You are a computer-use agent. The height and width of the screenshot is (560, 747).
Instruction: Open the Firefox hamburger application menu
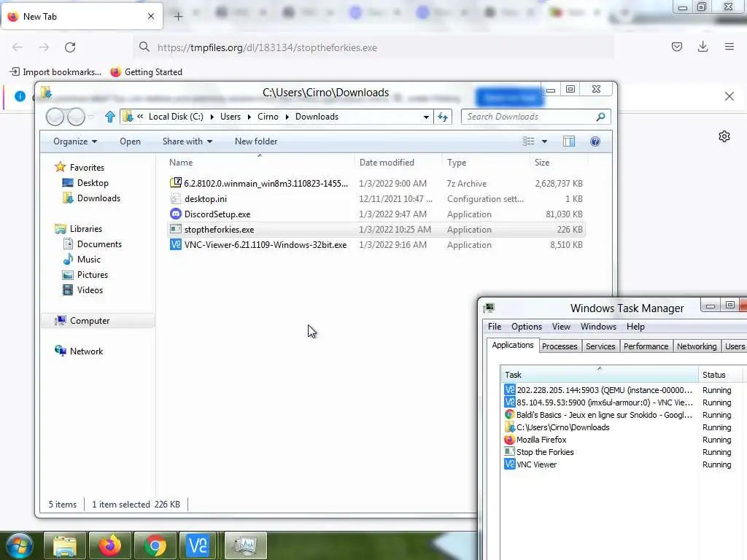tap(729, 47)
